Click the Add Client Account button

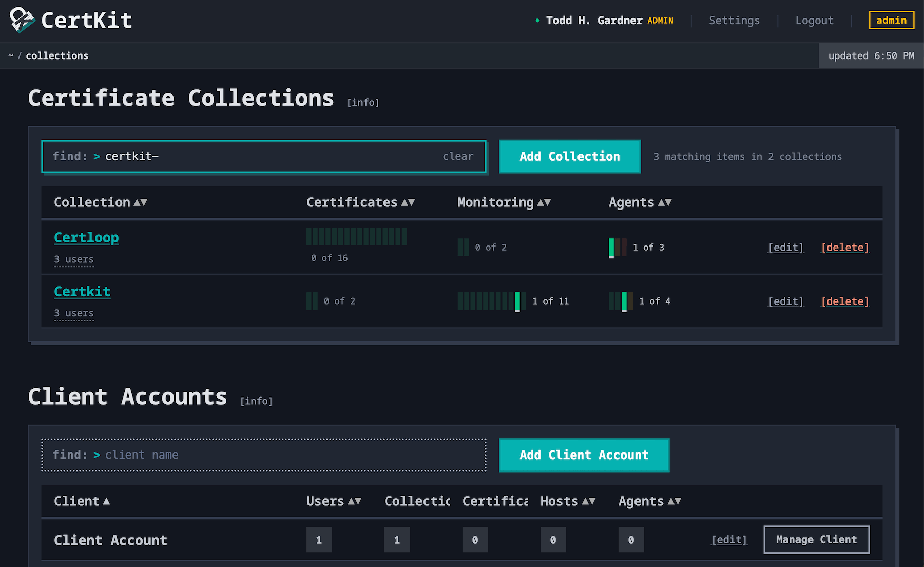[x=584, y=455]
